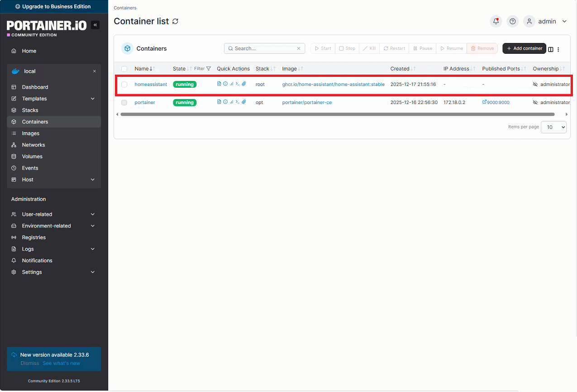This screenshot has width=577, height=392.
Task: Click the help question mark icon
Action: click(512, 21)
